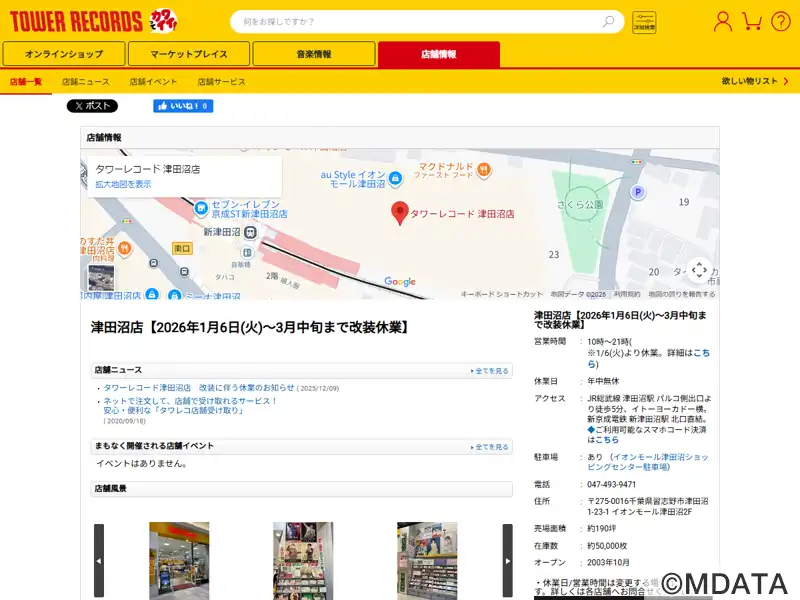800x600 pixels.
Task: Click the Google logo on map
Action: pyautogui.click(x=400, y=282)
